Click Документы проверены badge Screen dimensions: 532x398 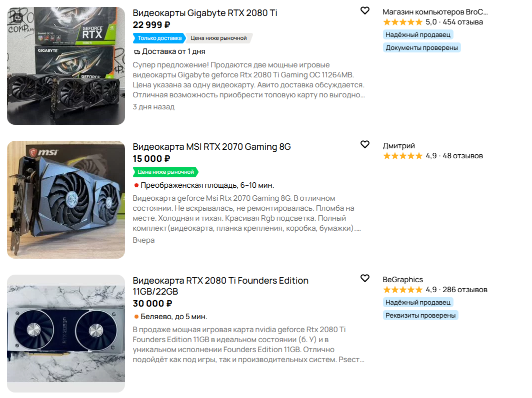421,48
